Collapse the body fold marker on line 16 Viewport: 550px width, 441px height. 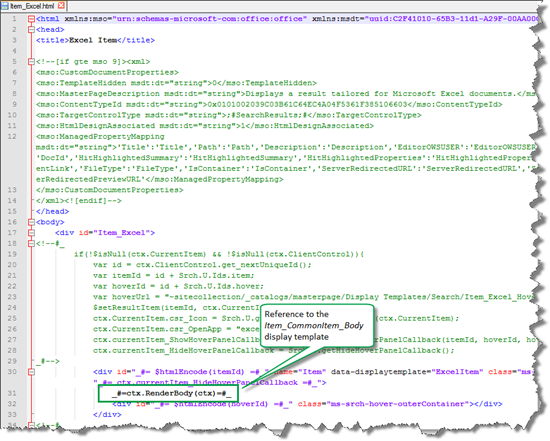tap(31, 222)
